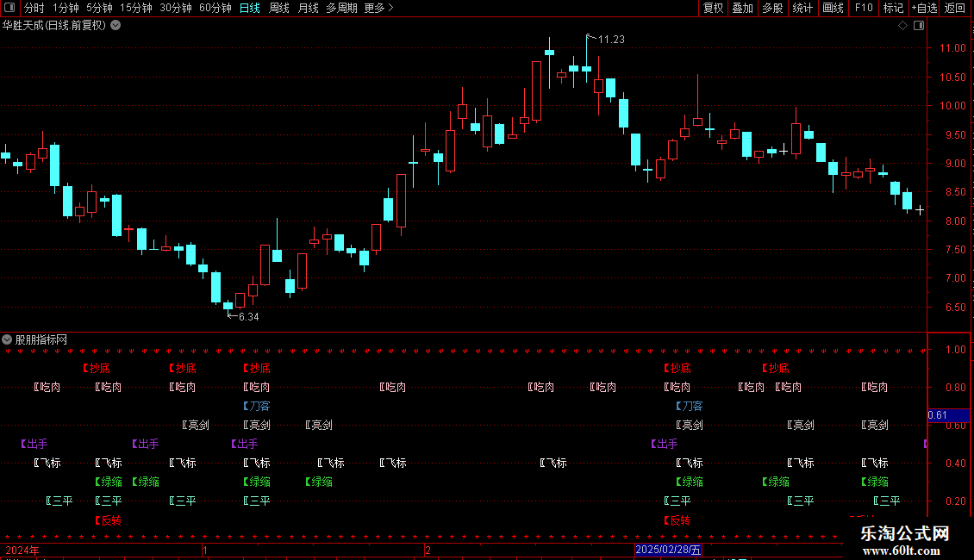Click the 11.00 price axis label
The height and width of the screenshot is (560, 974).
(x=952, y=47)
